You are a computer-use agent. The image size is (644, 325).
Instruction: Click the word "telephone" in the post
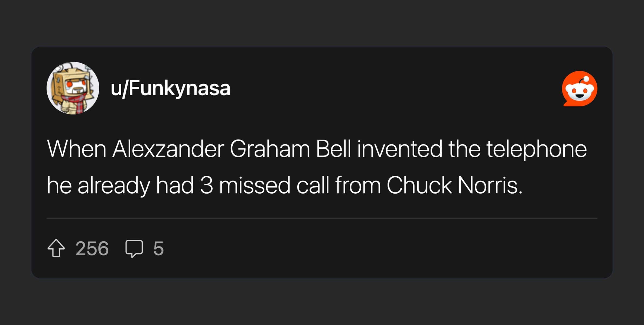click(536, 149)
